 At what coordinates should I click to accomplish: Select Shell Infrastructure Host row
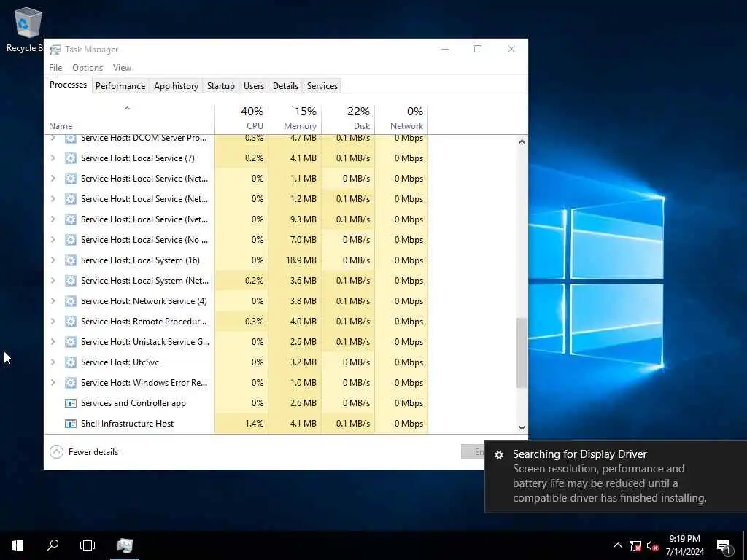tap(236, 424)
